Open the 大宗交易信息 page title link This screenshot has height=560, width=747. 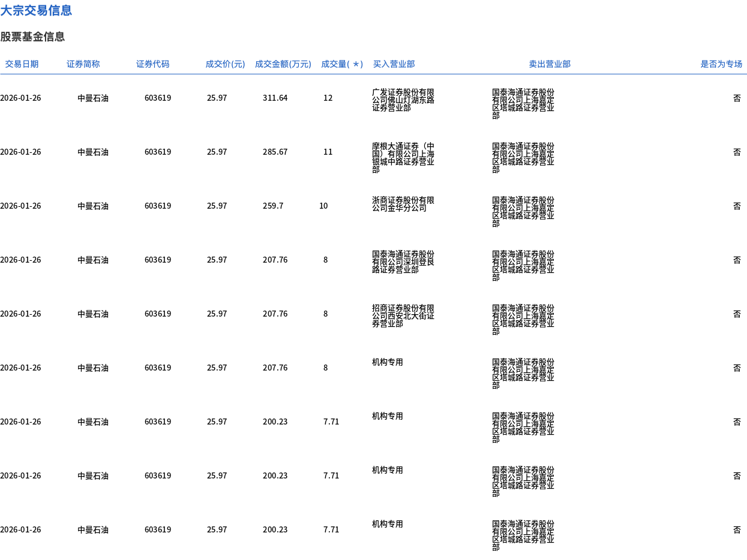(x=36, y=10)
